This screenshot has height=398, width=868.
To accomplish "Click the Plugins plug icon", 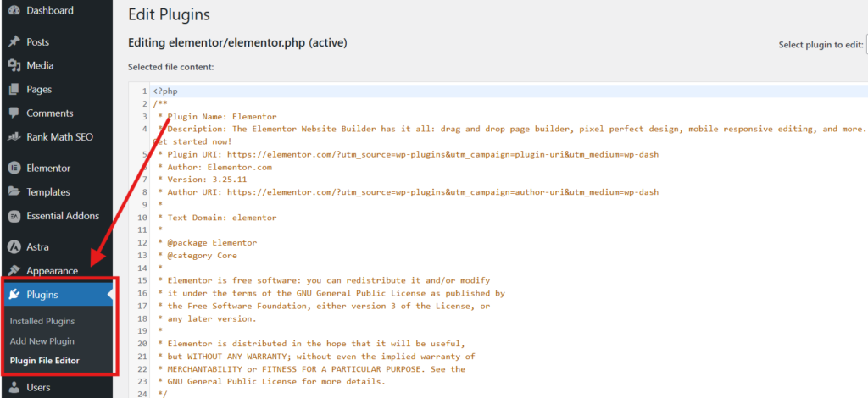I will point(15,295).
